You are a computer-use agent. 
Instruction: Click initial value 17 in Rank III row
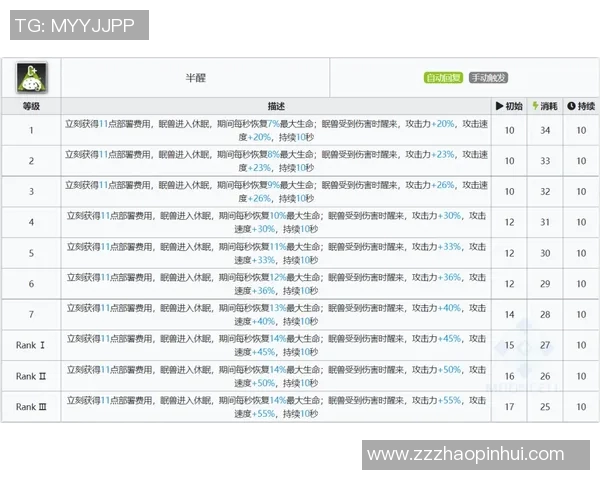(x=509, y=407)
